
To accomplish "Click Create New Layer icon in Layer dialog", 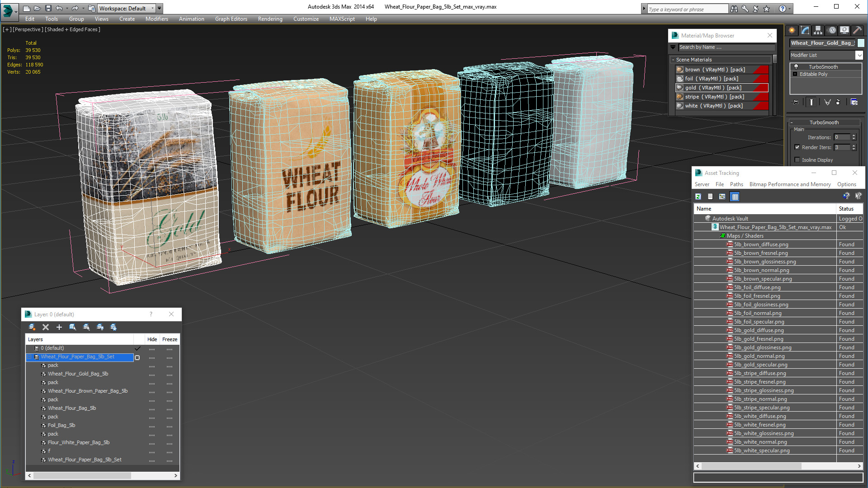I will tap(32, 327).
